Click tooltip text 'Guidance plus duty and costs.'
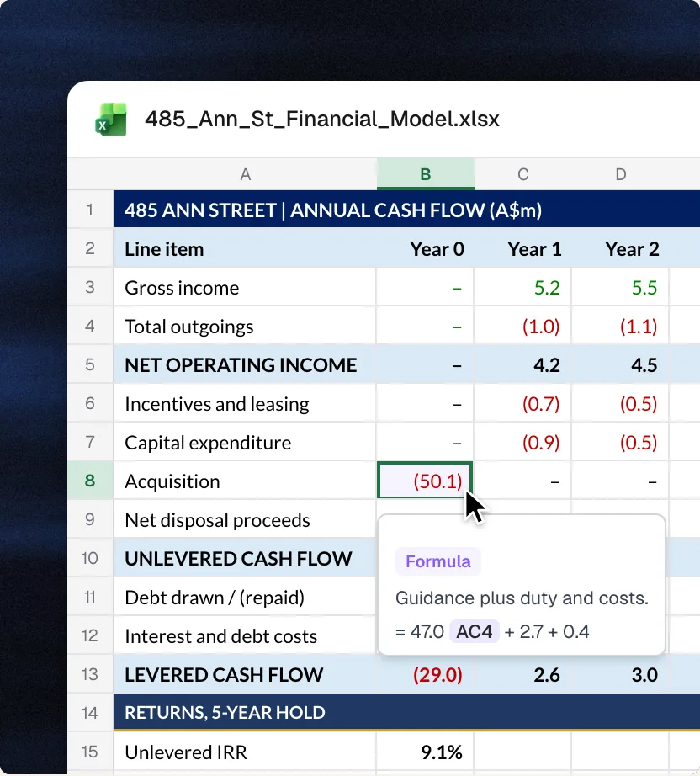 coord(522,598)
